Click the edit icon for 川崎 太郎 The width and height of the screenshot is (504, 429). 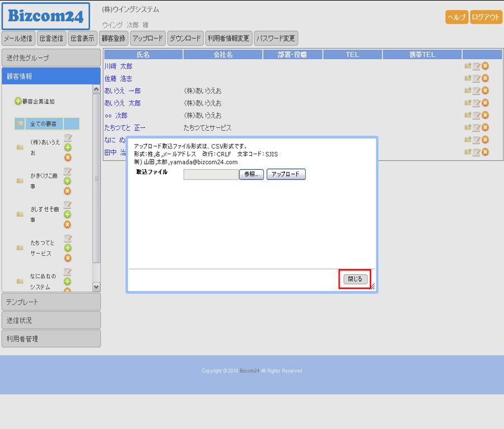476,66
